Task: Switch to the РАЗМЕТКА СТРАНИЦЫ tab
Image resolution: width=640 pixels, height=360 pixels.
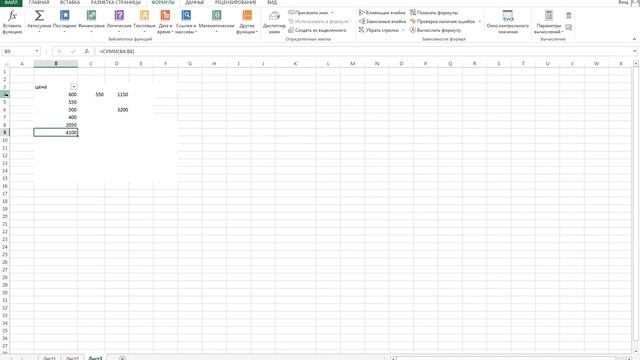Action: coord(116,2)
